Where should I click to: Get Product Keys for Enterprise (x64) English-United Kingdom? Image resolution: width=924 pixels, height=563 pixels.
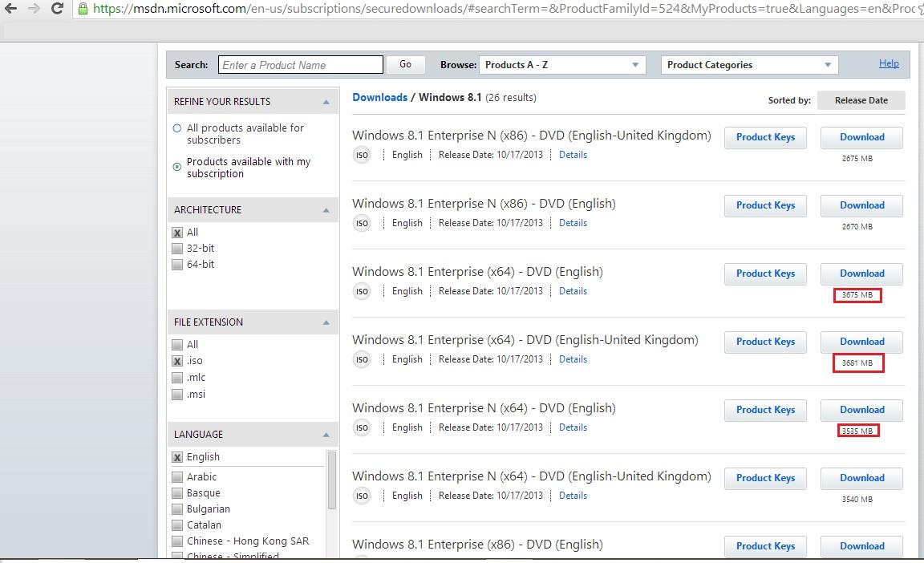tap(765, 342)
